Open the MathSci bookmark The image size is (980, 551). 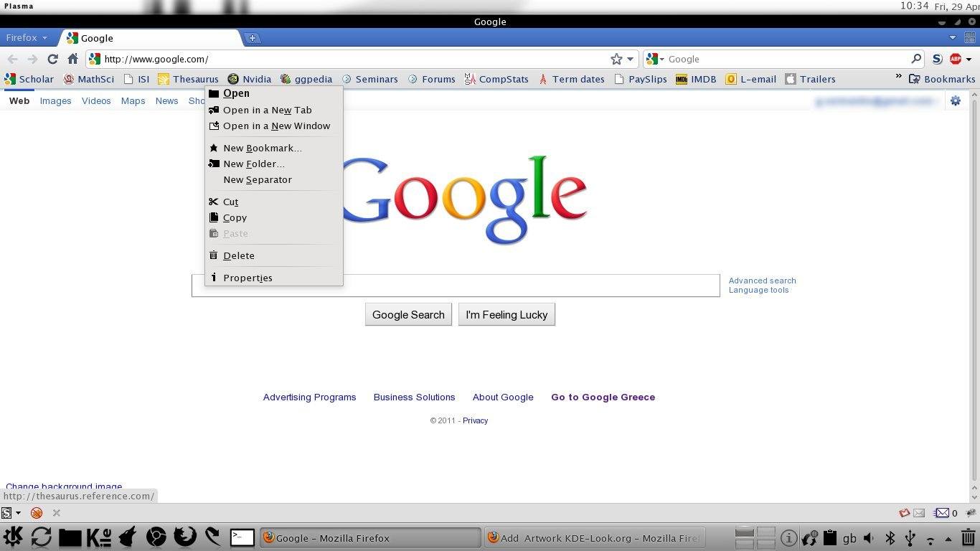(x=89, y=79)
